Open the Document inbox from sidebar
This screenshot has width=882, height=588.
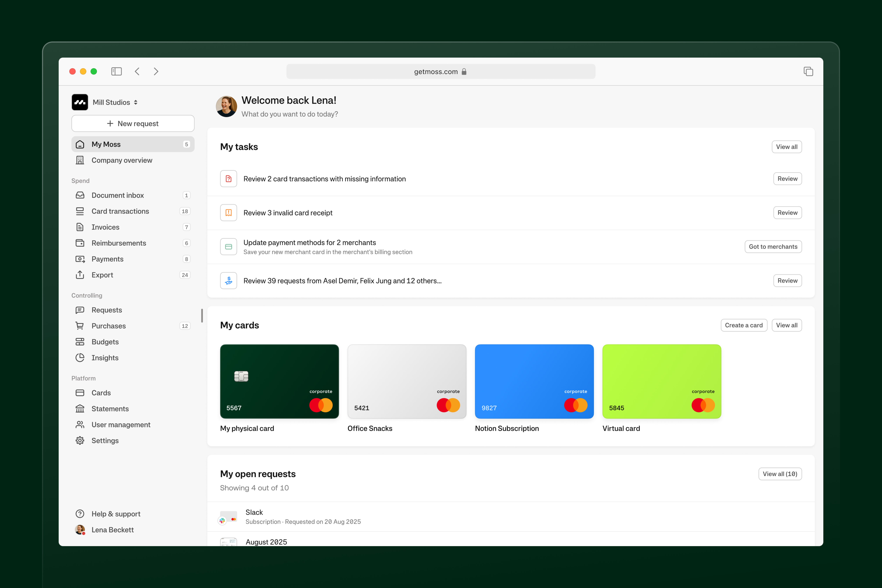(117, 195)
